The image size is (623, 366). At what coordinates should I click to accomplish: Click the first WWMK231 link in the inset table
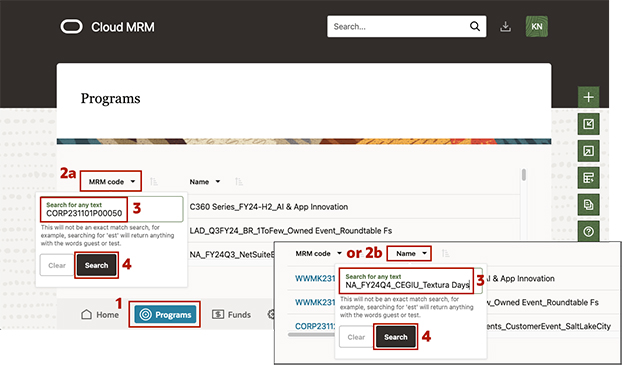pyautogui.click(x=315, y=279)
